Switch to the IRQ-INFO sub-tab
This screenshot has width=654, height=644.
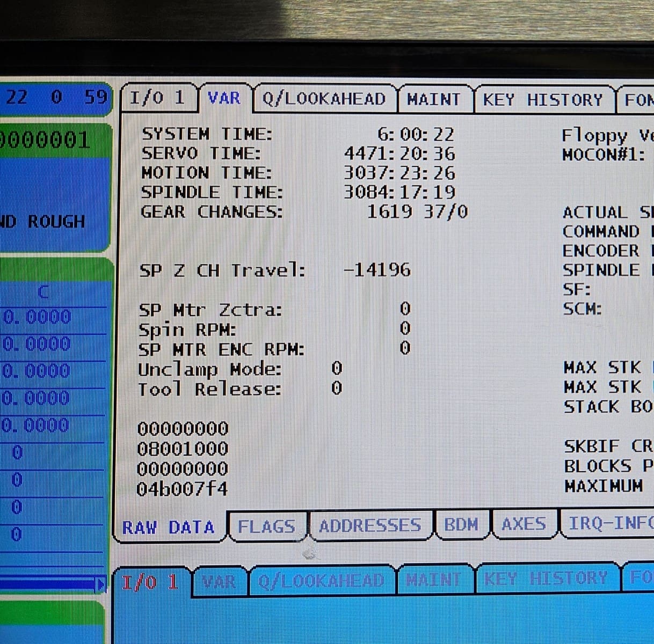[x=610, y=523]
